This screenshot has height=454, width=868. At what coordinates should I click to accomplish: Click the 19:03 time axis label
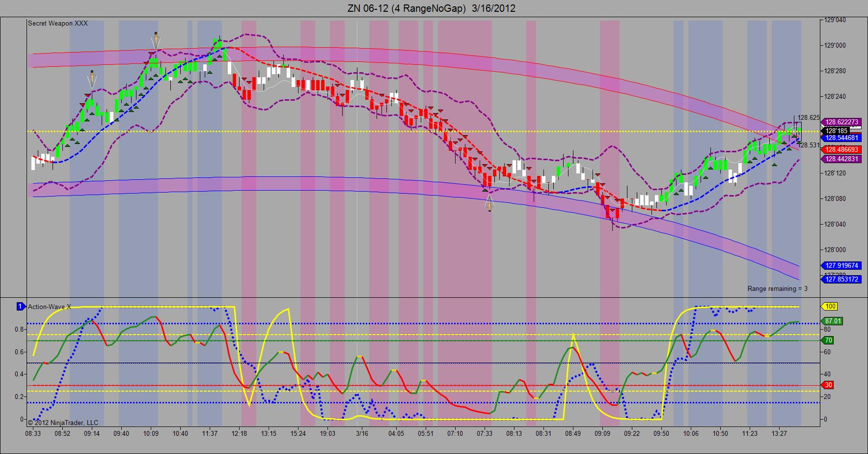(327, 434)
